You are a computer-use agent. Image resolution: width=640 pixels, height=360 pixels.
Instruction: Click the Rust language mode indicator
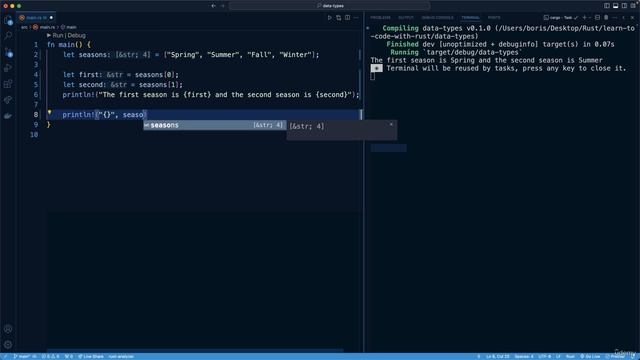570,356
